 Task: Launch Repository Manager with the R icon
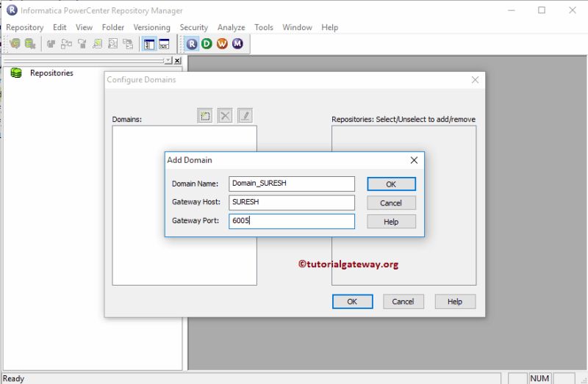192,44
